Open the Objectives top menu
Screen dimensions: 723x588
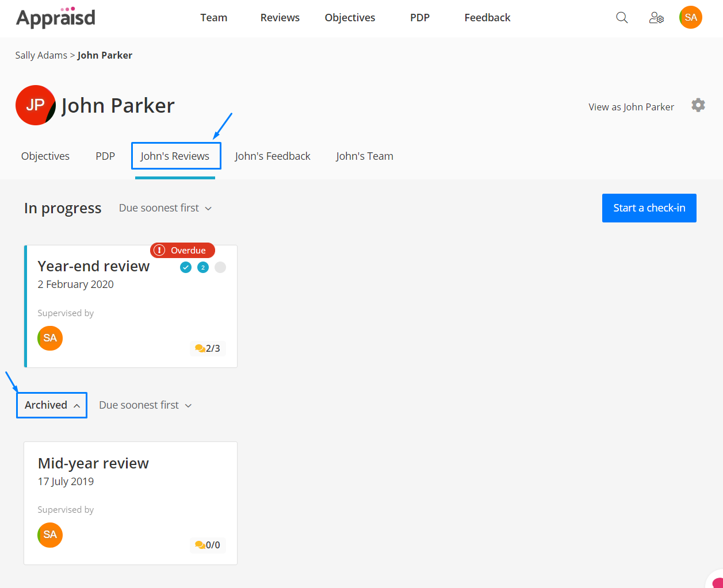(x=350, y=18)
